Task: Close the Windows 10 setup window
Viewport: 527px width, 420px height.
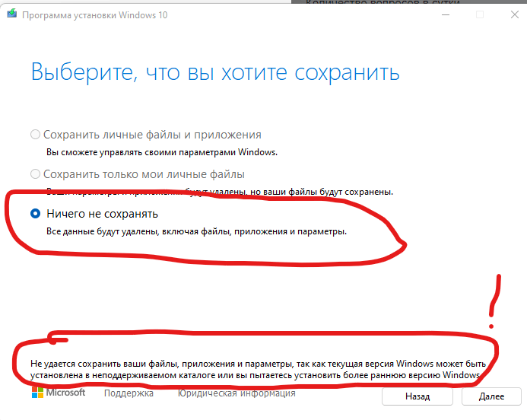Action: [x=515, y=14]
